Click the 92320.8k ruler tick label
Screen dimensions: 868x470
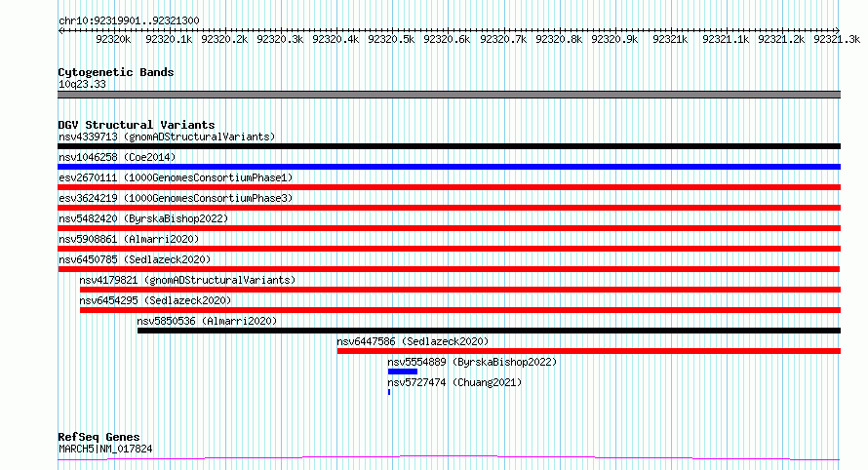pos(559,39)
